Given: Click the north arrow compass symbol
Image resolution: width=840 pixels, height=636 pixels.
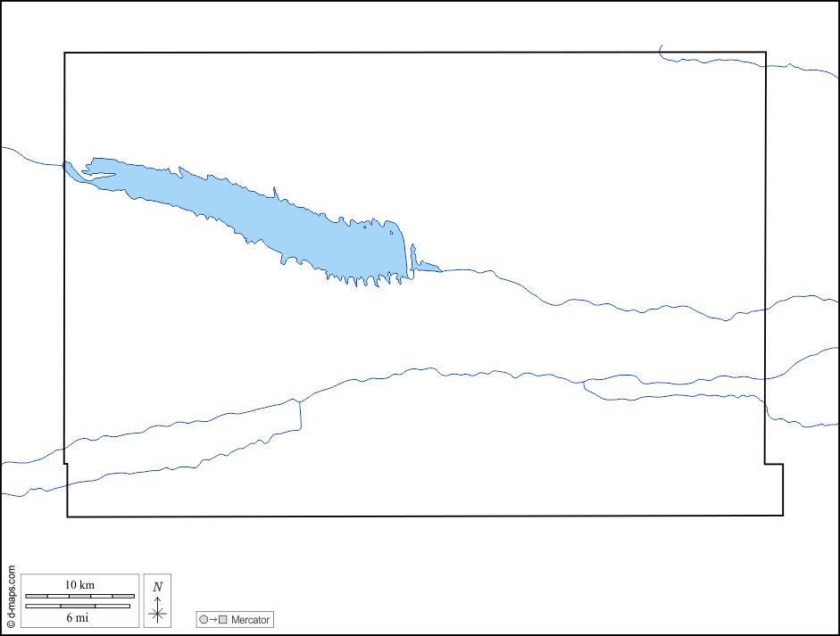Looking at the screenshot, I should 157,610.
